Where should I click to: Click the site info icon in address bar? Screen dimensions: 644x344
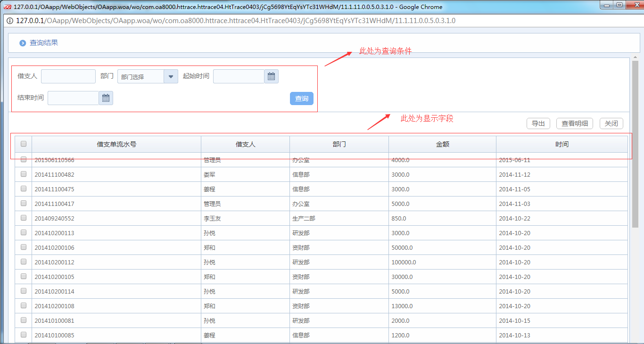click(x=9, y=21)
